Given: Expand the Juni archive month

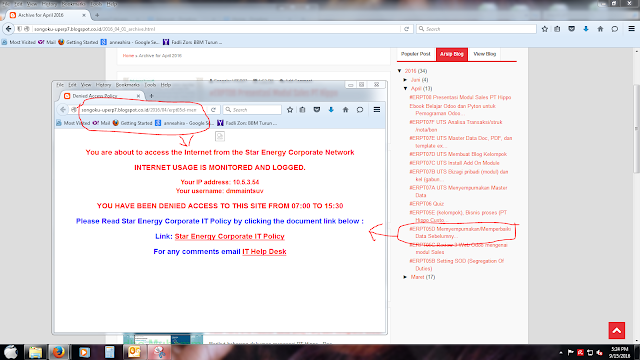Looking at the screenshot, I should pos(405,80).
